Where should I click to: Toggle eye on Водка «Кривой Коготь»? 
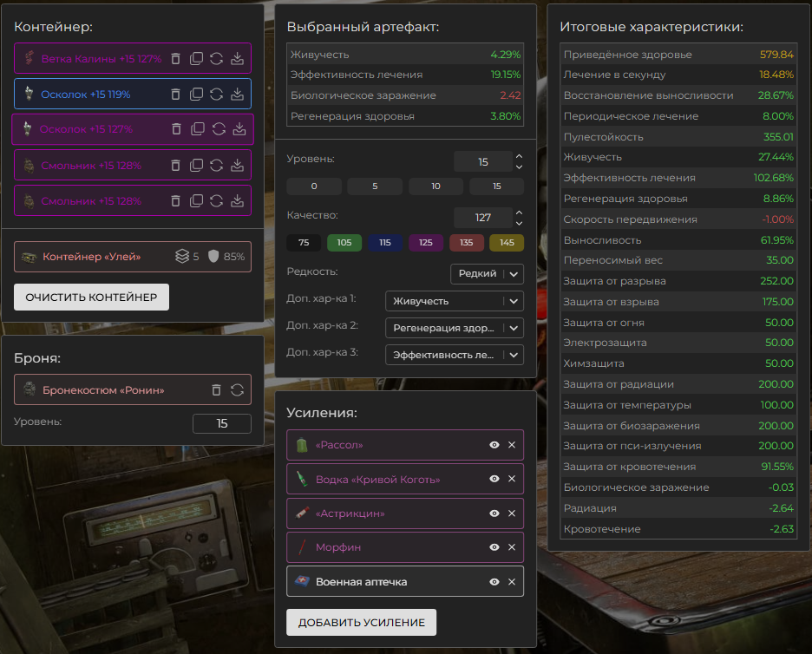494,479
